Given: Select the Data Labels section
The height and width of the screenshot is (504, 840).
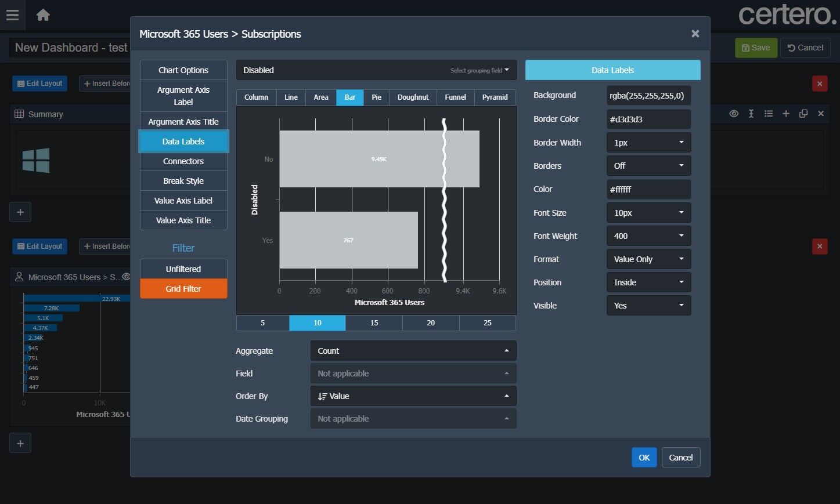Looking at the screenshot, I should pyautogui.click(x=183, y=142).
